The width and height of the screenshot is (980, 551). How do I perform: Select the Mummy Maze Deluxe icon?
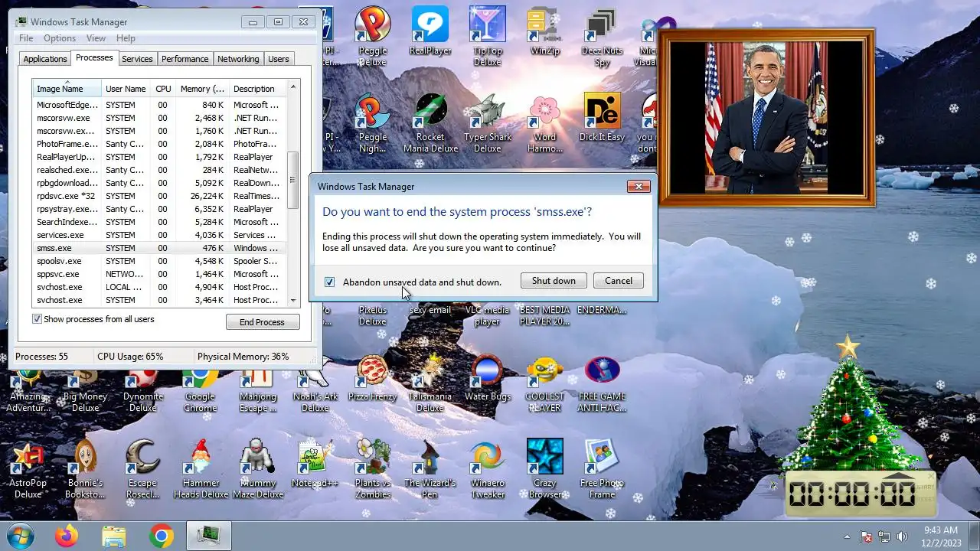[258, 469]
